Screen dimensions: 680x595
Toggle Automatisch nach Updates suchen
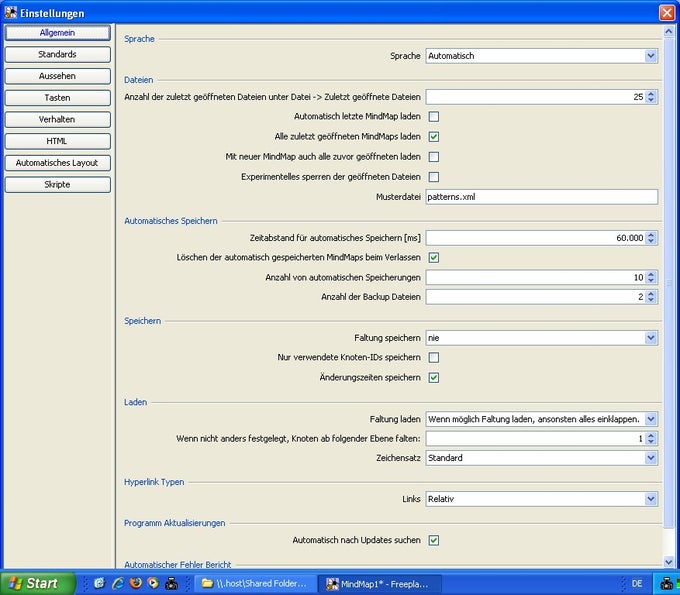tap(434, 540)
